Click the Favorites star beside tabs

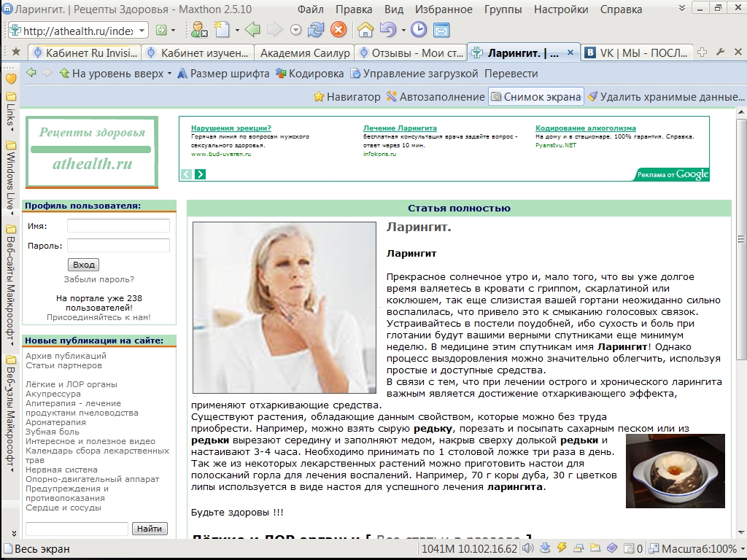(x=16, y=52)
